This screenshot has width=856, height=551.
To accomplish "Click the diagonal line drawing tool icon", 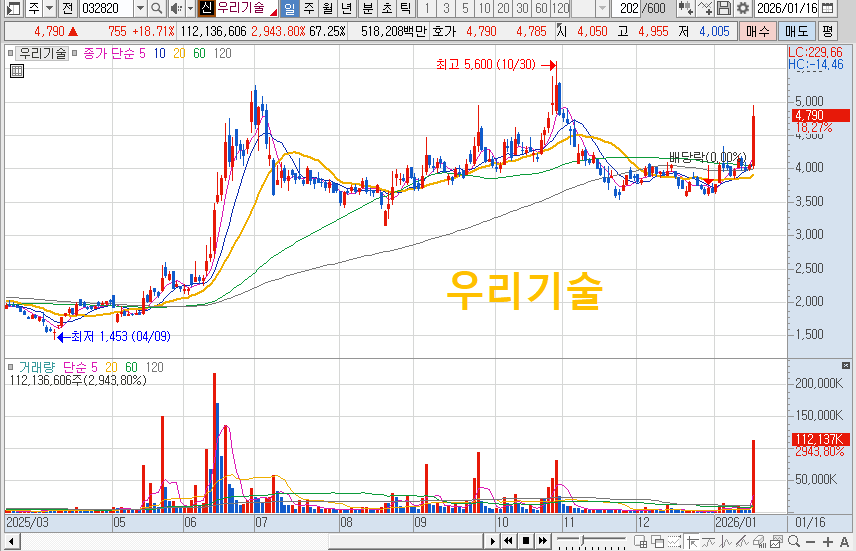I will point(742,541).
